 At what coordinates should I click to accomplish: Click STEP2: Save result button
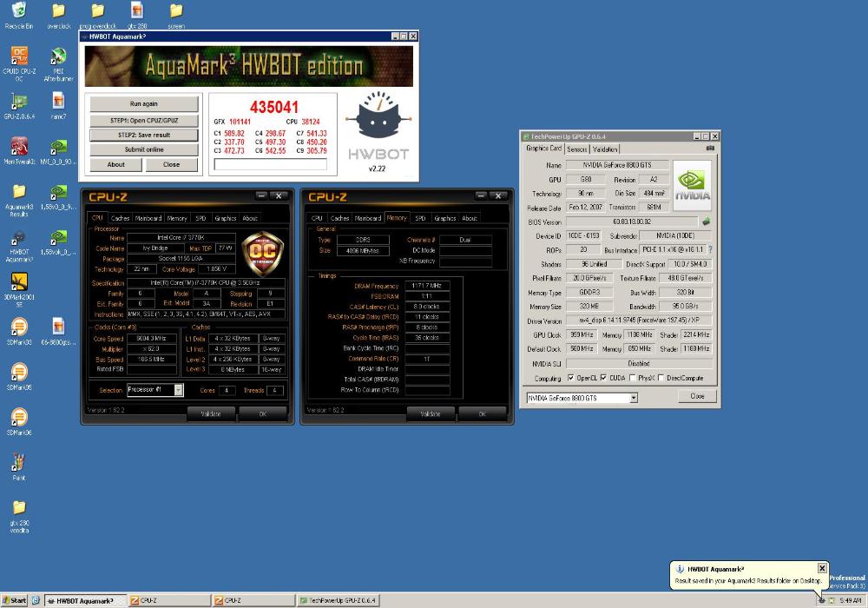point(144,135)
